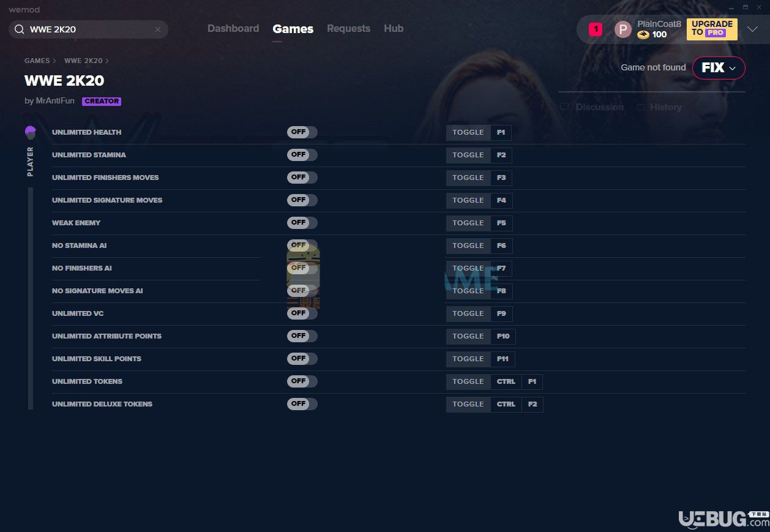Switch on Unlimited Signature Moves
This screenshot has height=532, width=770.
click(x=302, y=200)
